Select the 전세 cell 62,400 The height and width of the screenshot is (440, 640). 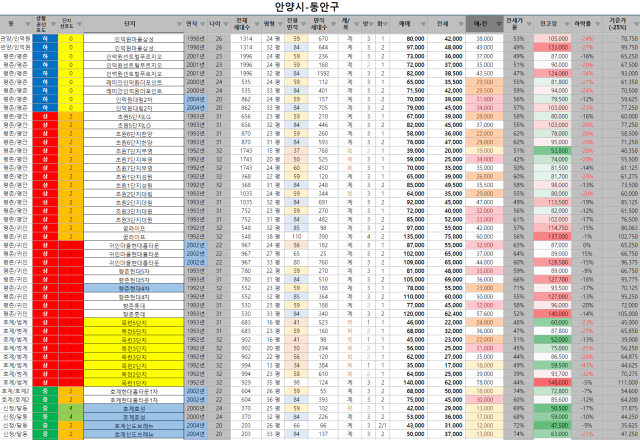point(447,314)
